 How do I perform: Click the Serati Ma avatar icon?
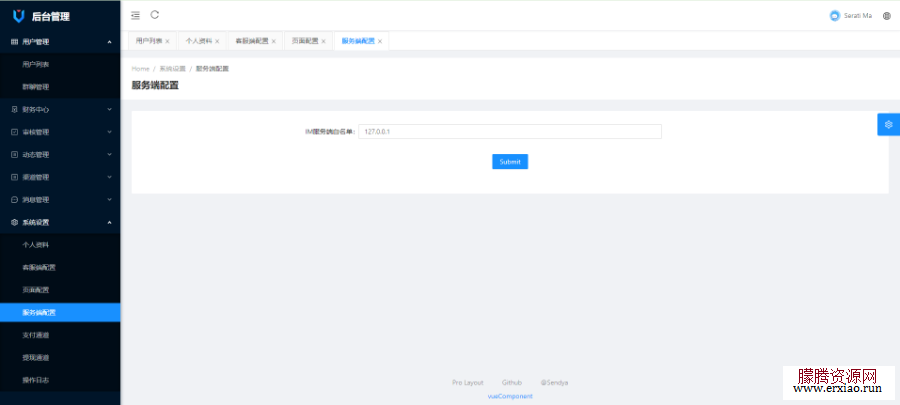pyautogui.click(x=835, y=16)
